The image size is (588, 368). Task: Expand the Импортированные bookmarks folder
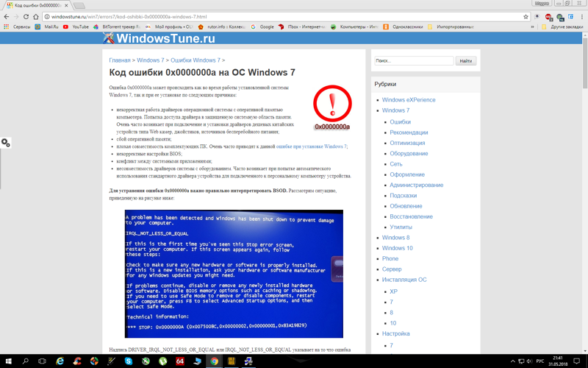pyautogui.click(x=451, y=26)
